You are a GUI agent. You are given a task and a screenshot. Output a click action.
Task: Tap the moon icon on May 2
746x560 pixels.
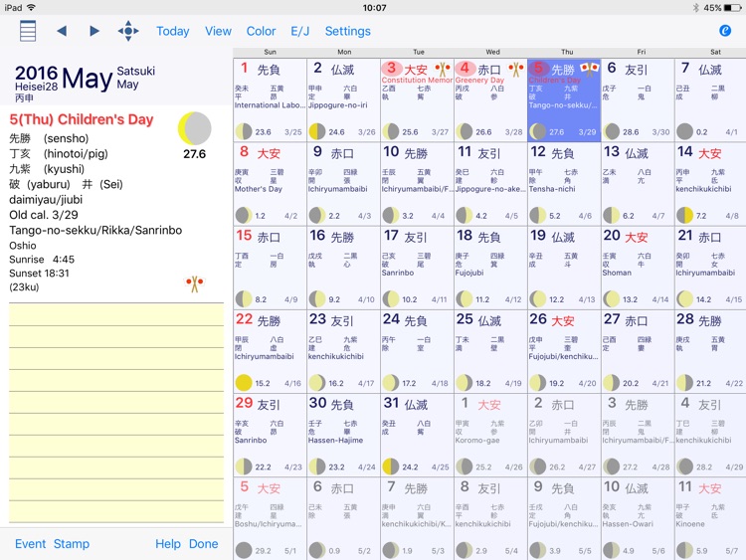317,131
